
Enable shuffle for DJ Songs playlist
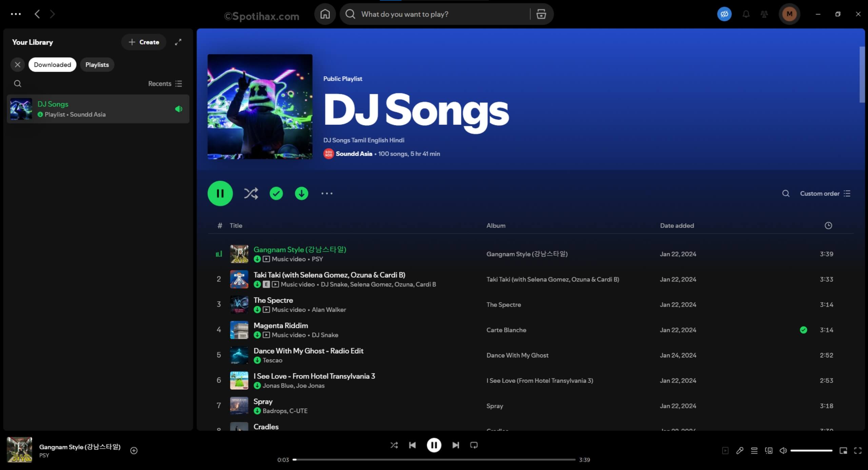[251, 193]
